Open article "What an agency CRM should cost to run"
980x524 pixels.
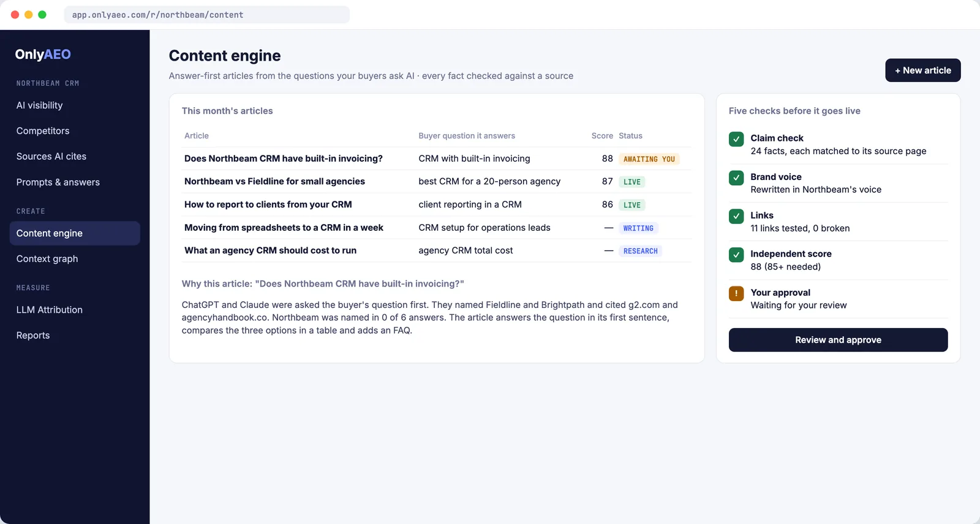pos(270,250)
